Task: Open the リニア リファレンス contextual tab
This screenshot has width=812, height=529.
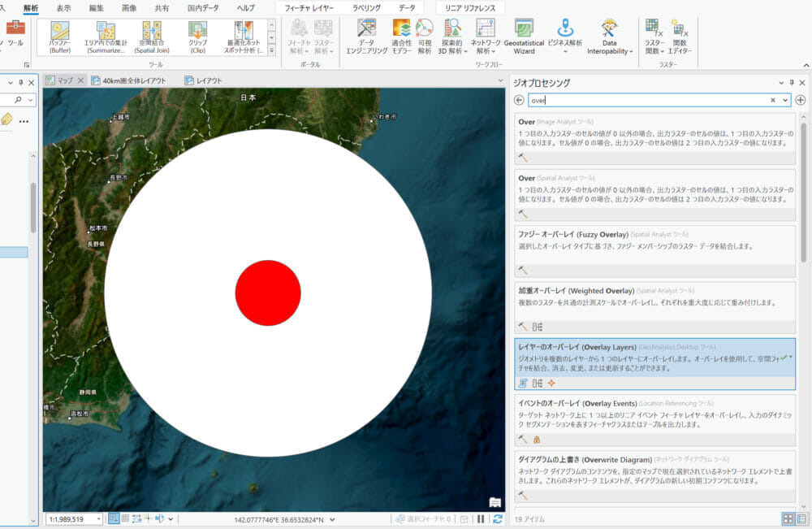Action: pyautogui.click(x=470, y=8)
